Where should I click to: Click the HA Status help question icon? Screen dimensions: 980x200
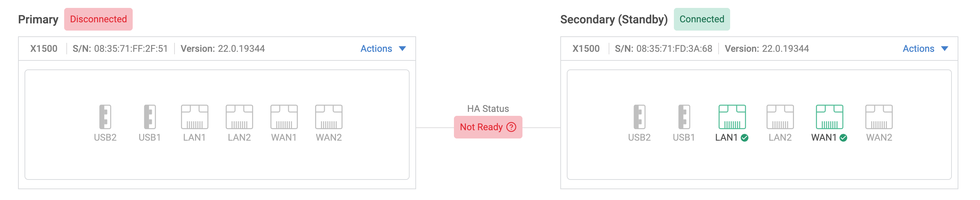(x=511, y=127)
